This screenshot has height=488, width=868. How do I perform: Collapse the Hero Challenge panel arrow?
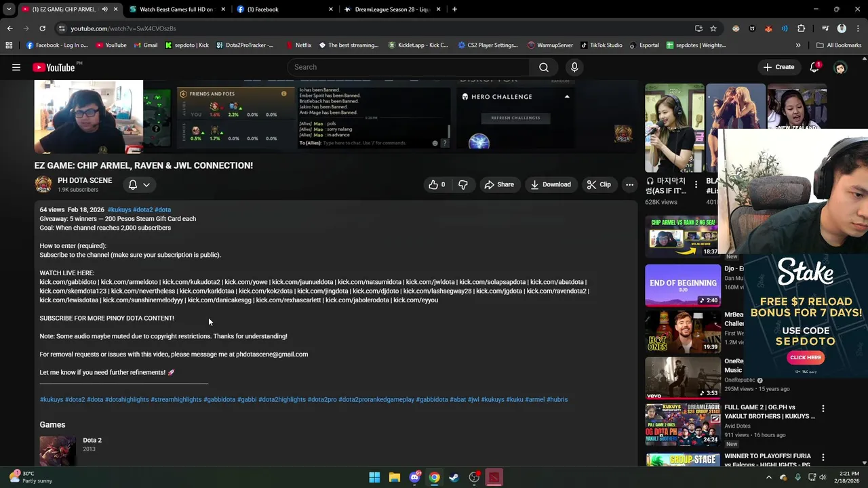pyautogui.click(x=567, y=96)
